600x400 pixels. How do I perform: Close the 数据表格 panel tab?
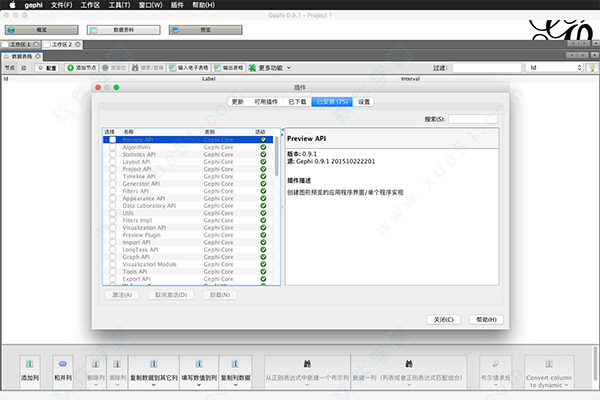38,56
